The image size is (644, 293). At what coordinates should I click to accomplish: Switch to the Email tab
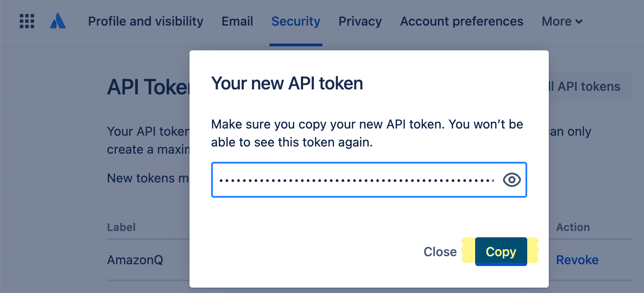coord(237,21)
